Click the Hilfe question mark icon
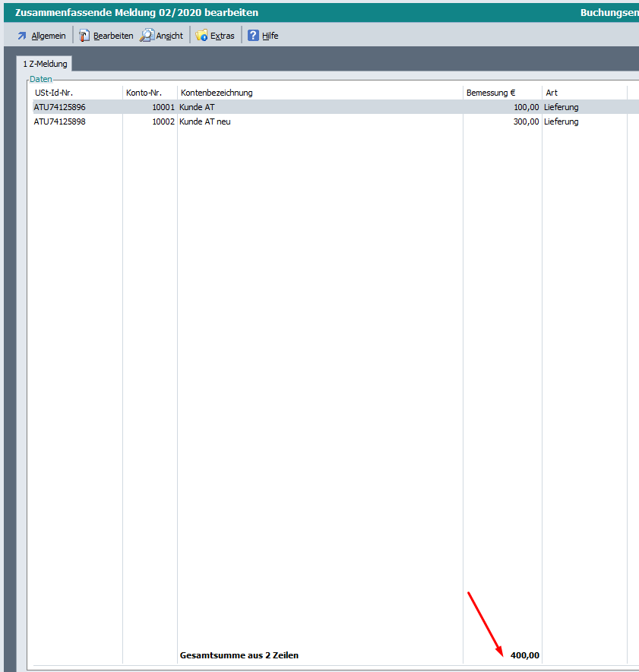The image size is (639, 672). tap(254, 36)
